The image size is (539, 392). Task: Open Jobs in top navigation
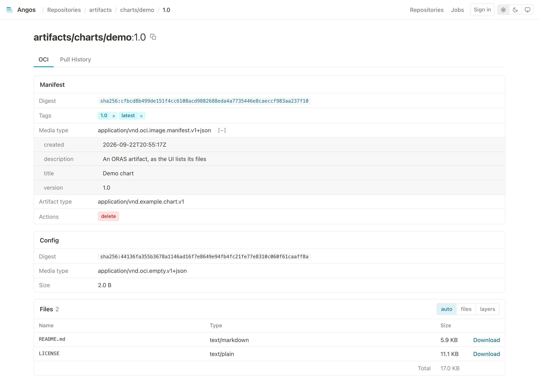(x=457, y=10)
